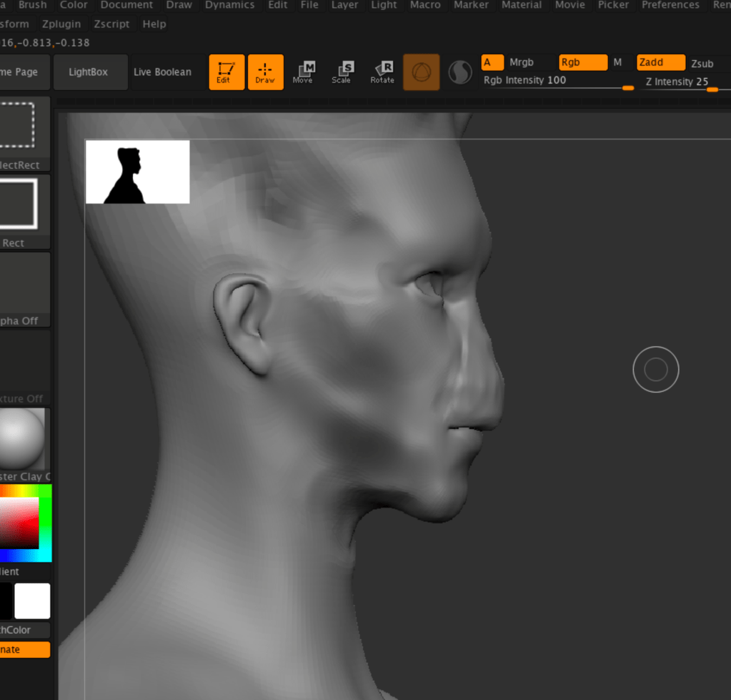Open the Brush menu
The width and height of the screenshot is (731, 700).
(x=33, y=5)
